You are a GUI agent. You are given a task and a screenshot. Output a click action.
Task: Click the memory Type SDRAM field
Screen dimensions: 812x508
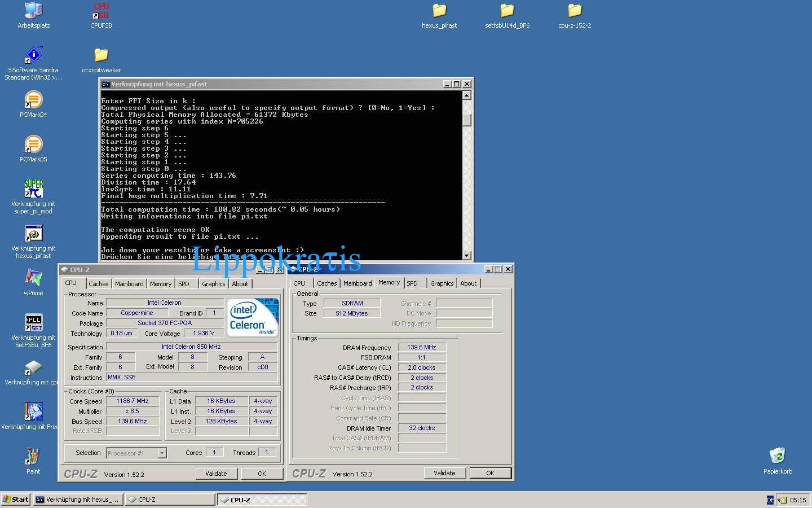pyautogui.click(x=352, y=303)
